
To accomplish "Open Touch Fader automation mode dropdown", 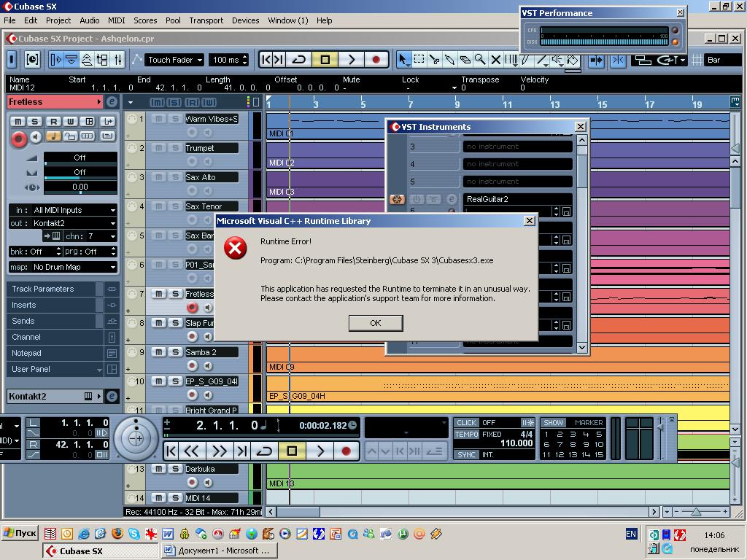I will 174,60.
